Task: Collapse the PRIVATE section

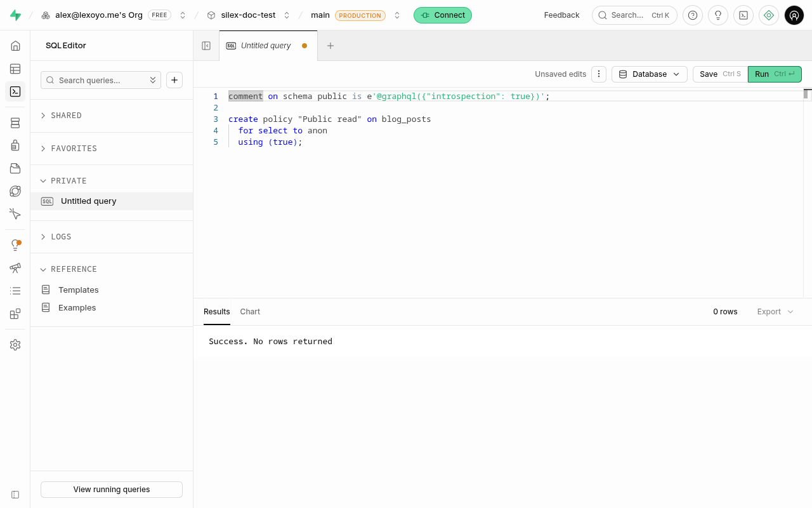Action: coord(112,181)
